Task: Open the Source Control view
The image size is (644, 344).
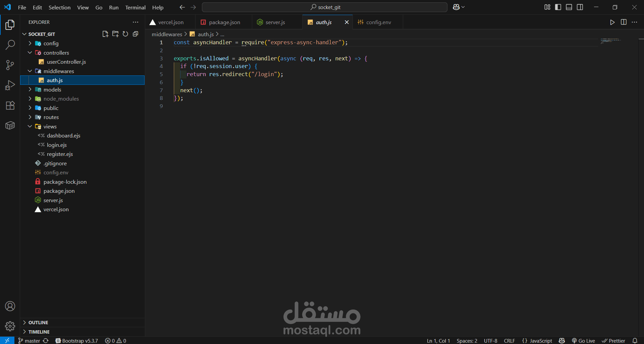Action: click(10, 65)
